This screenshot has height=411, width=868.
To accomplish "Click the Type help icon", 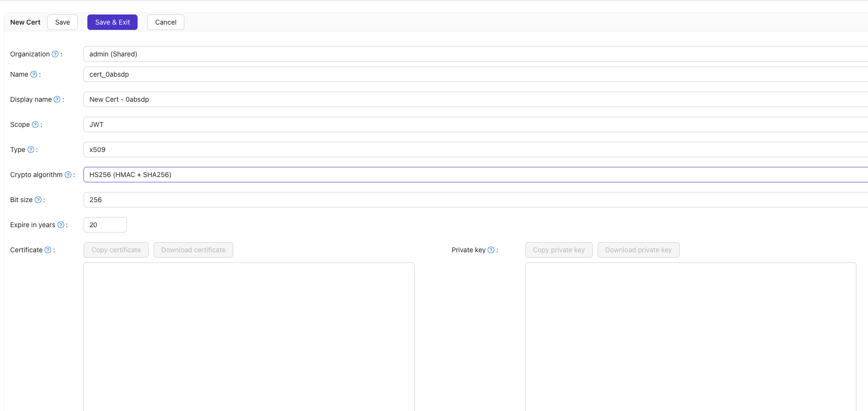I will pos(31,150).
